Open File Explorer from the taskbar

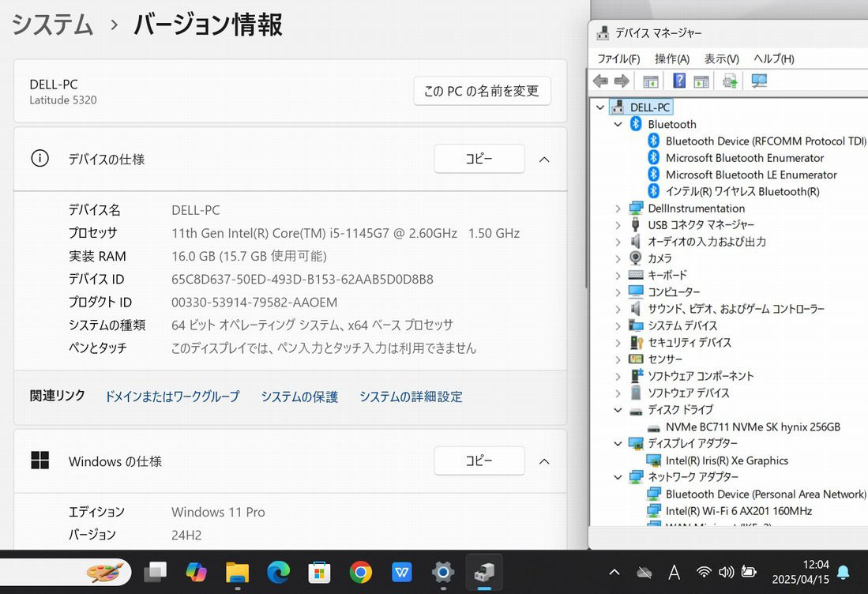[237, 572]
